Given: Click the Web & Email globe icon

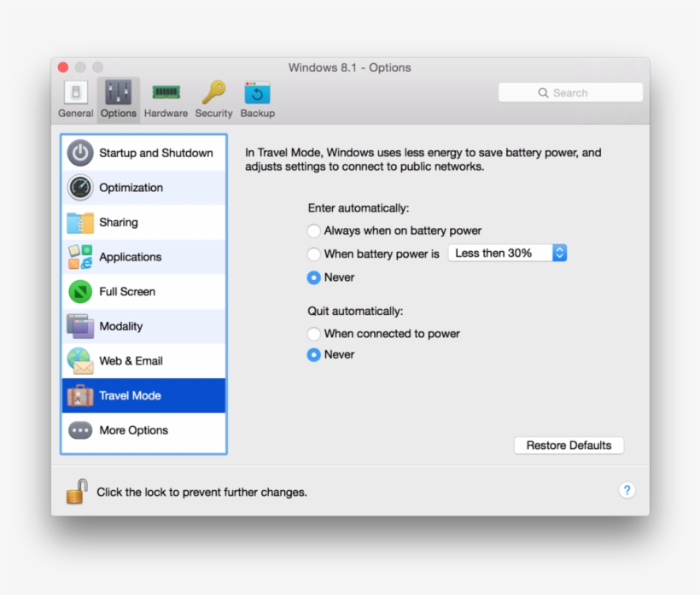Looking at the screenshot, I should point(80,360).
